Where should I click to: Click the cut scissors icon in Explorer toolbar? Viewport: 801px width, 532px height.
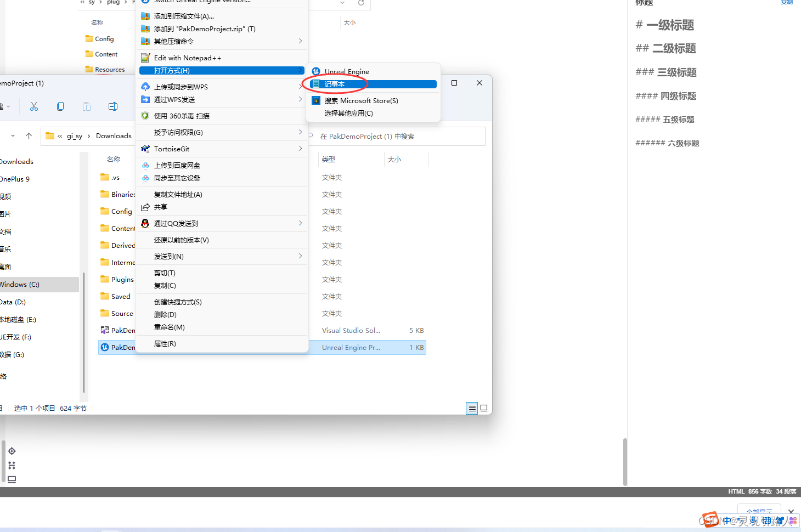point(34,106)
